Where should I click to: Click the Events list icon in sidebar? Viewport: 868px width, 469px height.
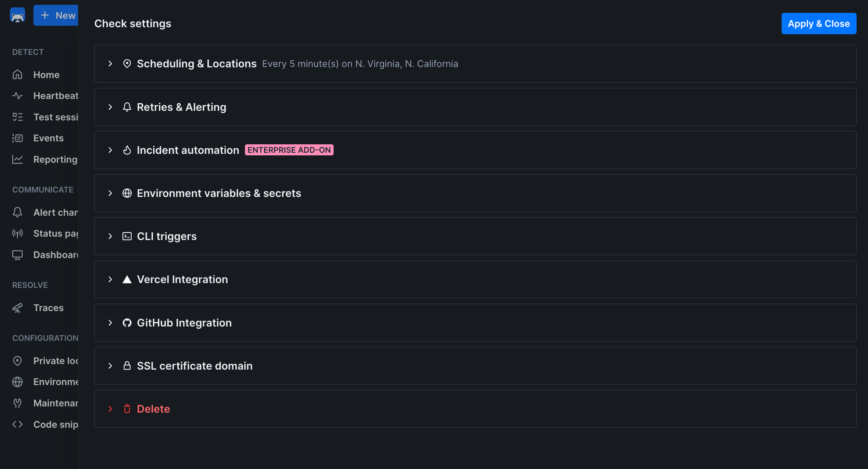pyautogui.click(x=17, y=138)
